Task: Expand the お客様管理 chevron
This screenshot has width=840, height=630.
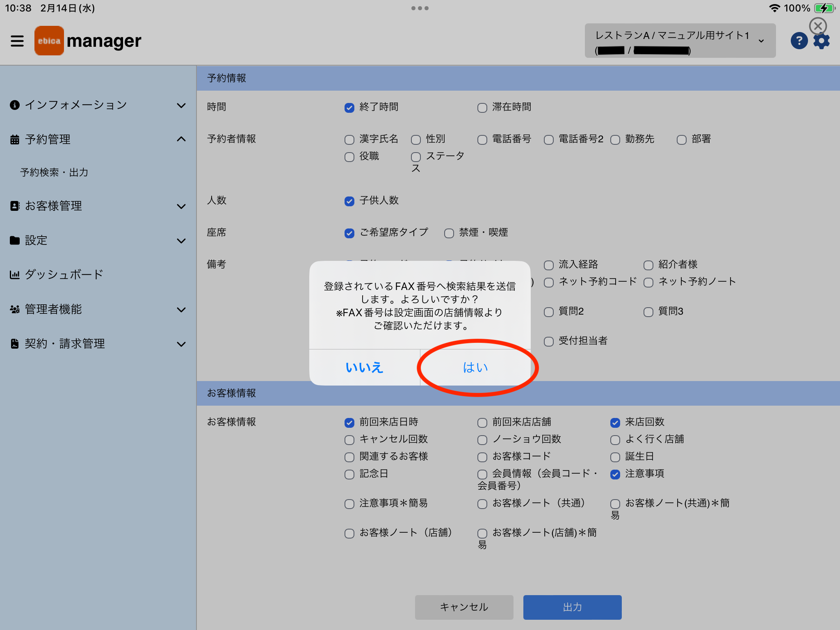Action: pyautogui.click(x=181, y=206)
